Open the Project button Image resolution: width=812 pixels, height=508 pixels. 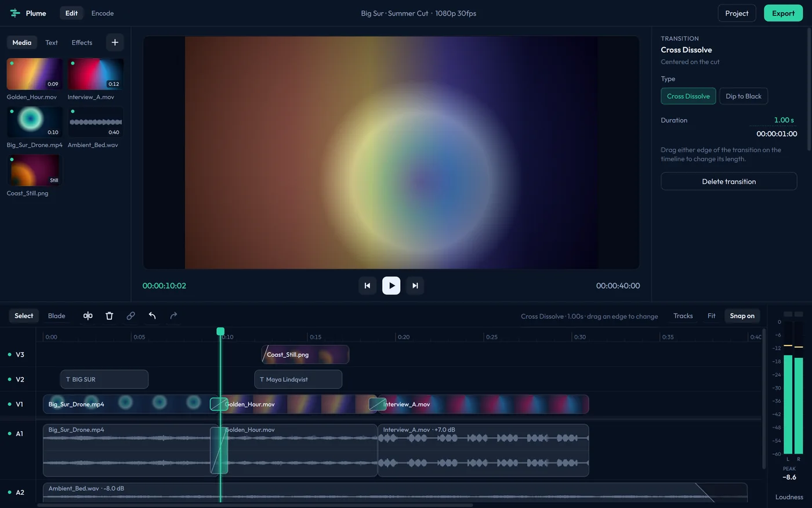[737, 13]
